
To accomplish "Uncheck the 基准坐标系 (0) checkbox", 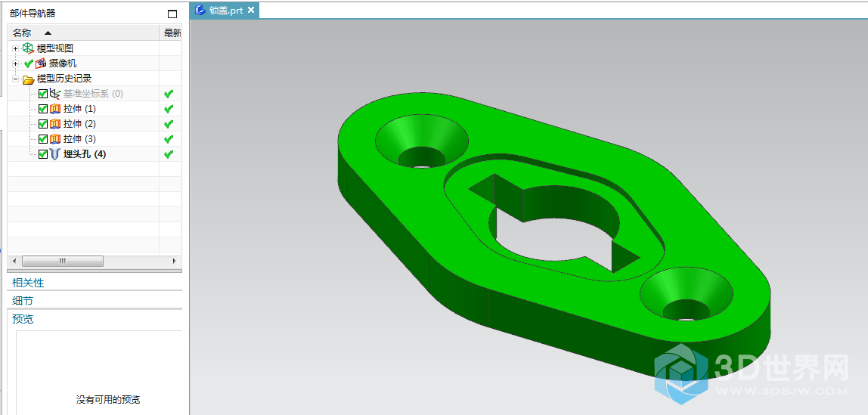I will click(42, 94).
